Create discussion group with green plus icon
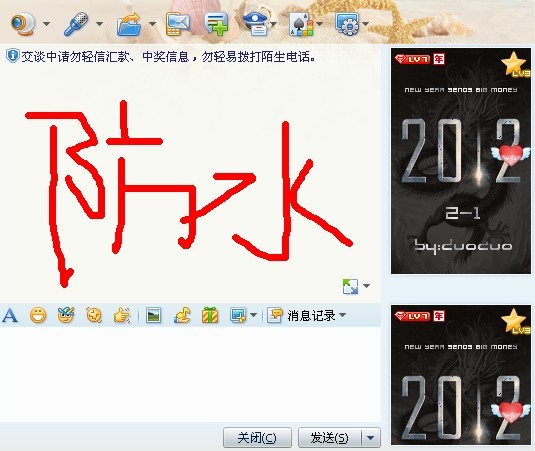Viewport: 535px width, 451px height. pyautogui.click(x=216, y=24)
